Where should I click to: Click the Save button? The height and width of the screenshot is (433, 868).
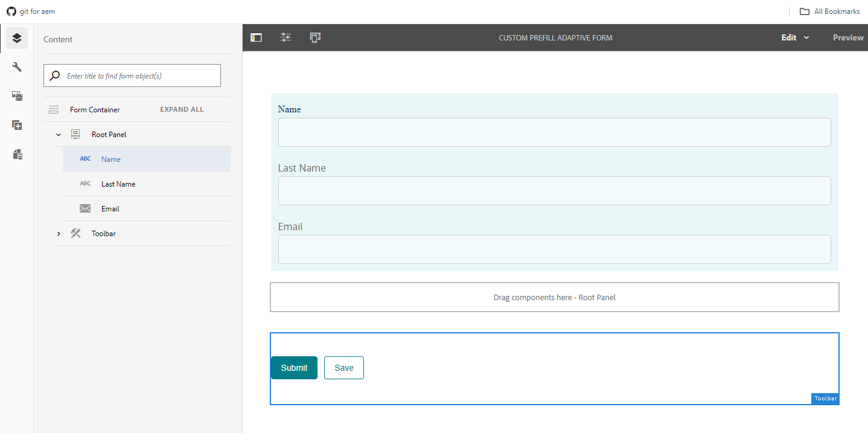click(x=344, y=368)
